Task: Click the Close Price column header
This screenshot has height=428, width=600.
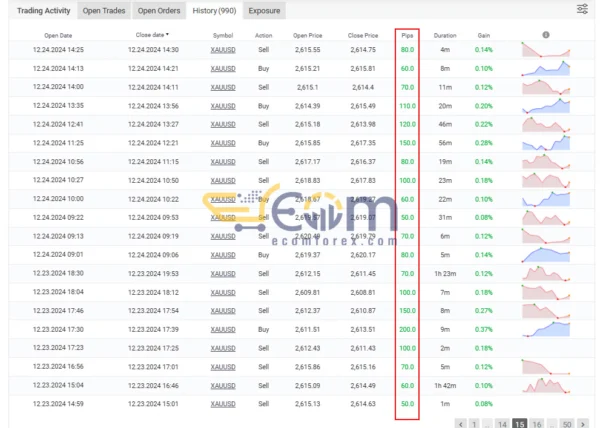Action: click(363, 36)
